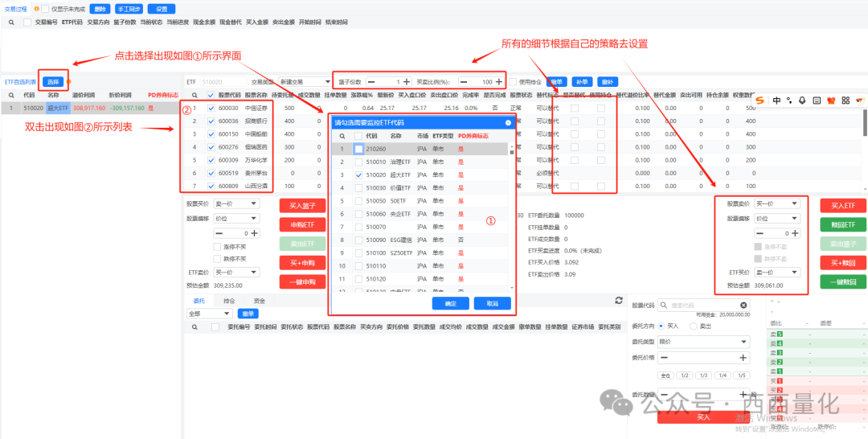Enable left 涨停不买 checkbox

pyautogui.click(x=217, y=247)
